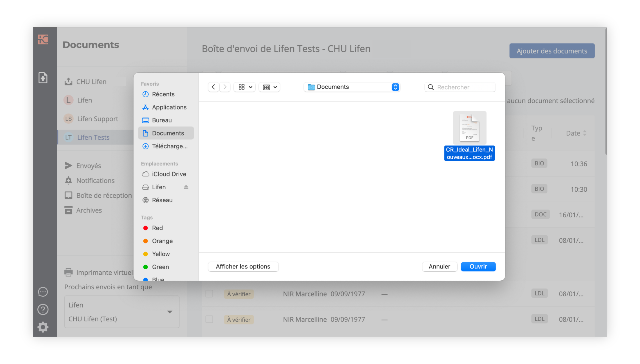This screenshot has height=364, width=640.
Task: Click the LS avatar of Lifen Support
Action: click(x=68, y=118)
